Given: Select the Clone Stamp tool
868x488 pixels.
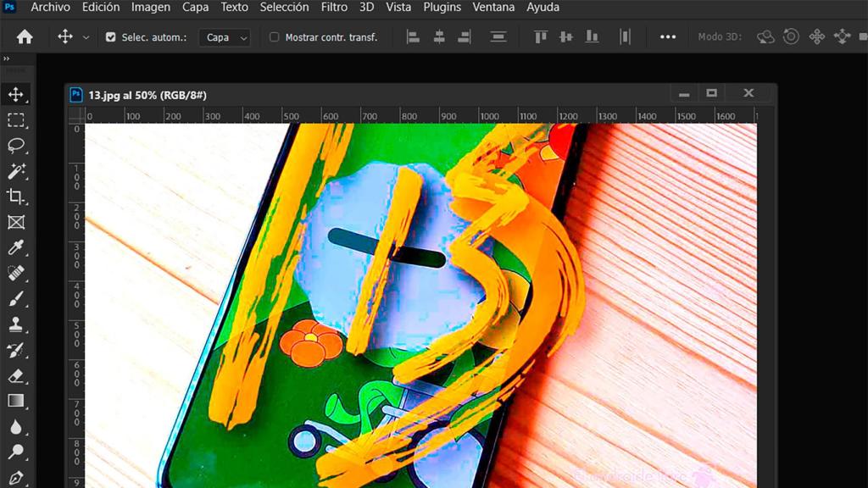Looking at the screenshot, I should 16,324.
